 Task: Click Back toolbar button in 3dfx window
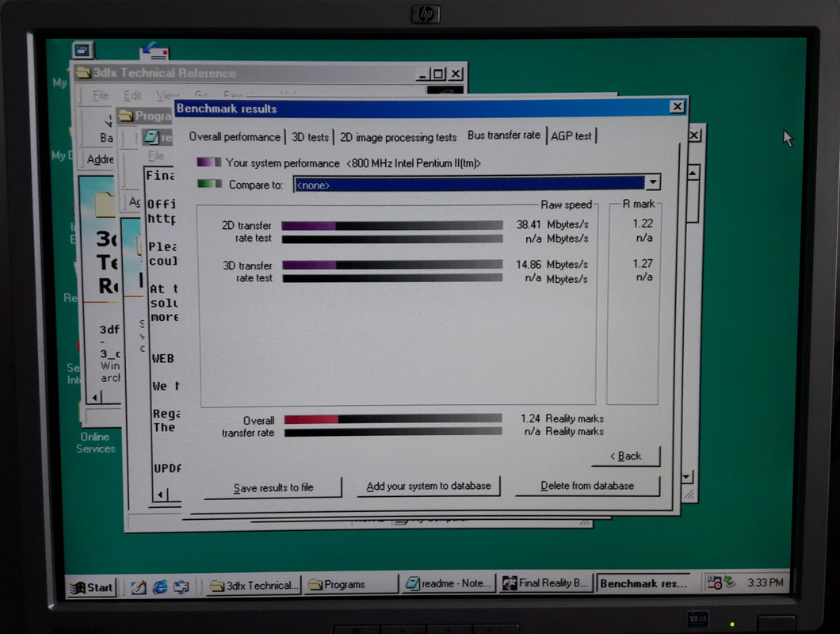(x=106, y=130)
